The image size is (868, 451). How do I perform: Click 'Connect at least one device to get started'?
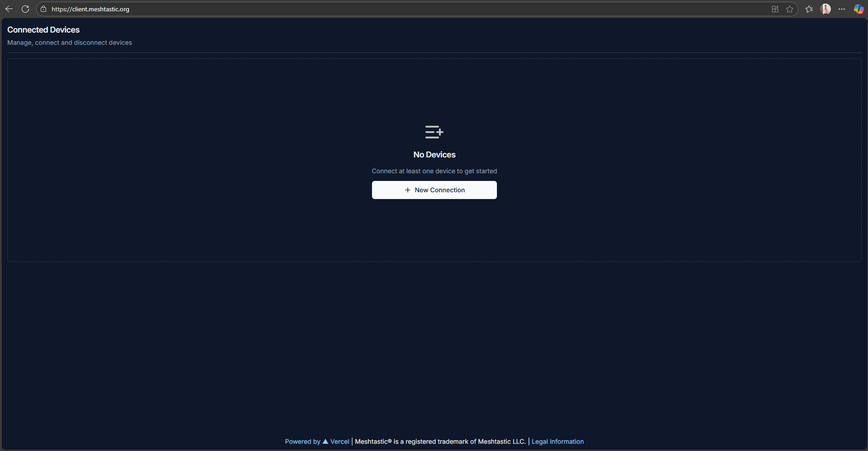[434, 171]
